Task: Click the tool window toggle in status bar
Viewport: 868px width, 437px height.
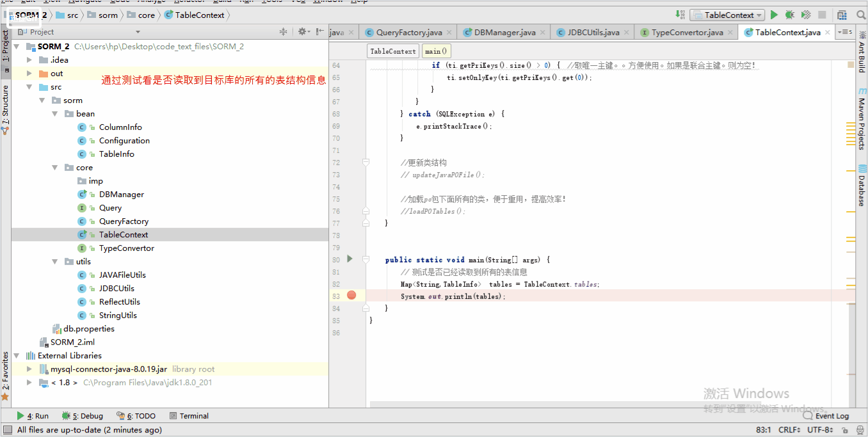Action: coord(7,430)
